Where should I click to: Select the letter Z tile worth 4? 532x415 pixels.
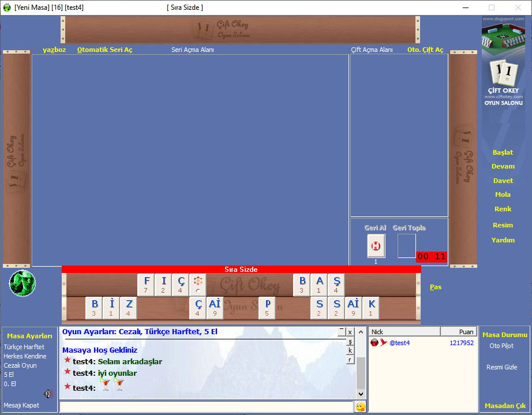tap(129, 308)
